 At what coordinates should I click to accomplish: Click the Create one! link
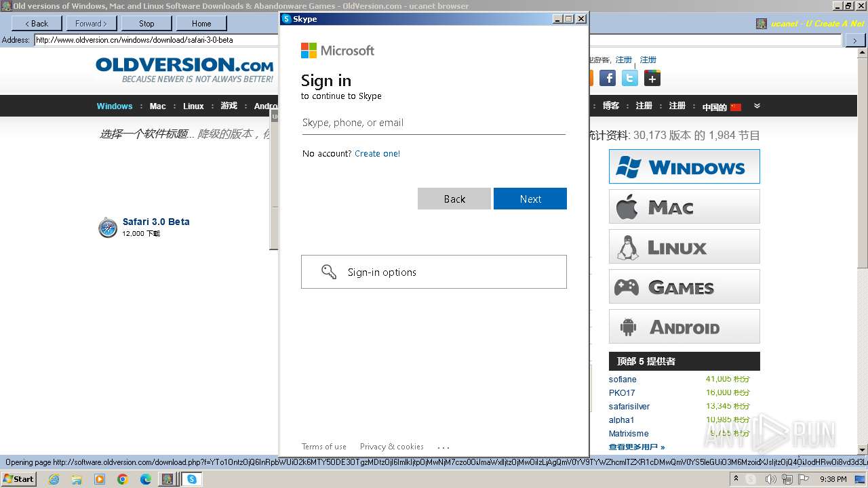point(377,154)
